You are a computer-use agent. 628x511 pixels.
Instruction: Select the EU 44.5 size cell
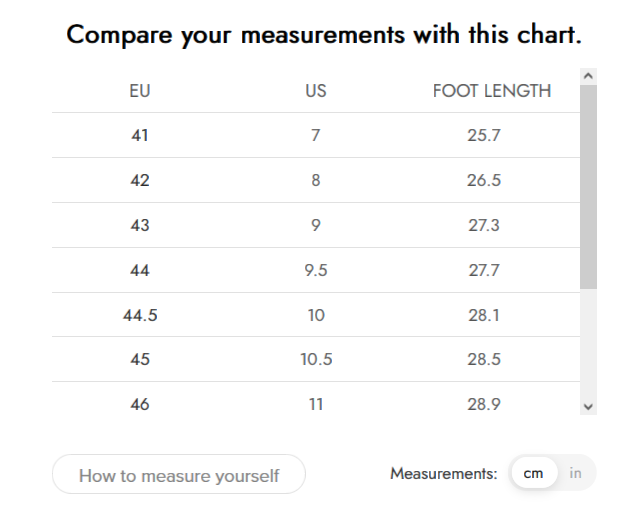pos(140,315)
